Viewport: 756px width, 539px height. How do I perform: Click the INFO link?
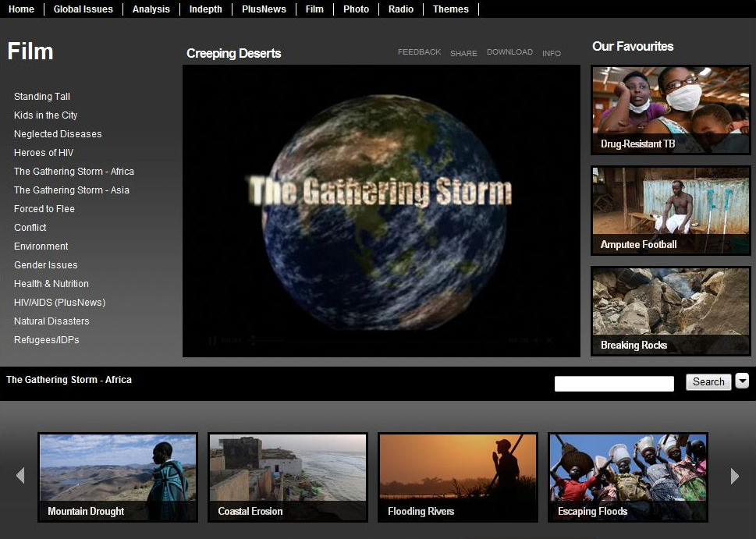pyautogui.click(x=552, y=53)
